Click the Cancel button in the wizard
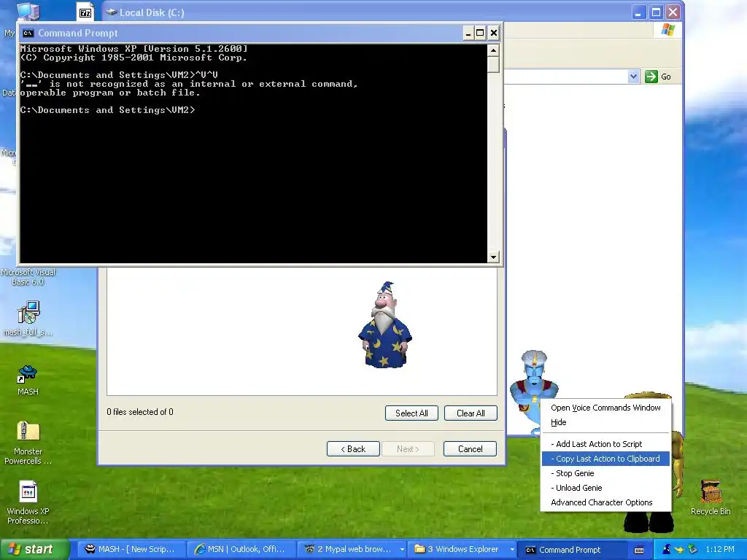This screenshot has width=747, height=560. pyautogui.click(x=471, y=448)
